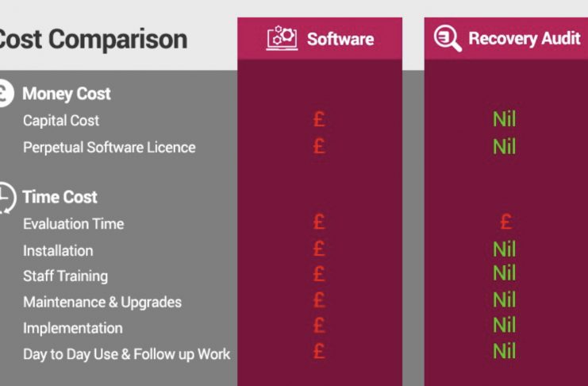Viewport: 588px width, 386px height.
Task: Select the Recovery Audit column header
Action: [x=506, y=38]
